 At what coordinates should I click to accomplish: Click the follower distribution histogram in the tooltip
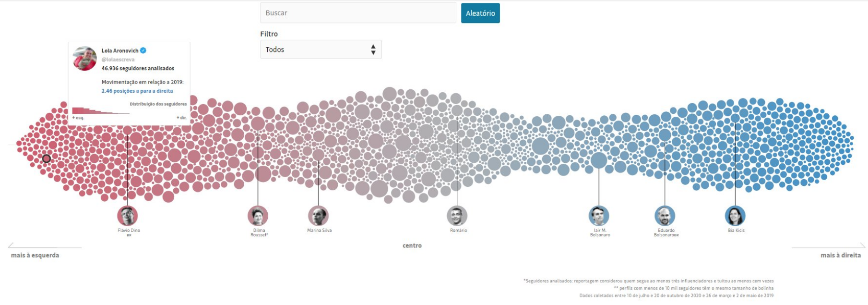pyautogui.click(x=101, y=111)
